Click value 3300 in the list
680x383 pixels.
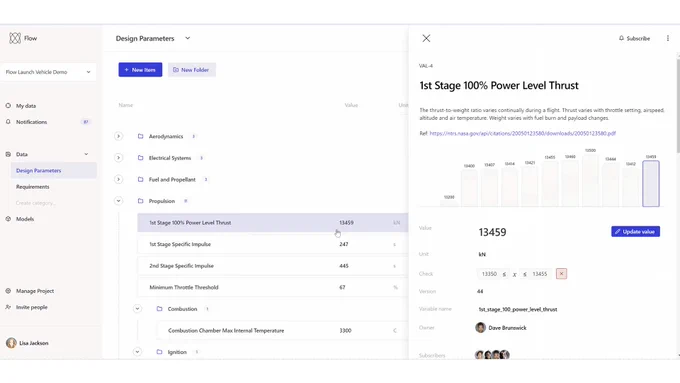pos(345,331)
